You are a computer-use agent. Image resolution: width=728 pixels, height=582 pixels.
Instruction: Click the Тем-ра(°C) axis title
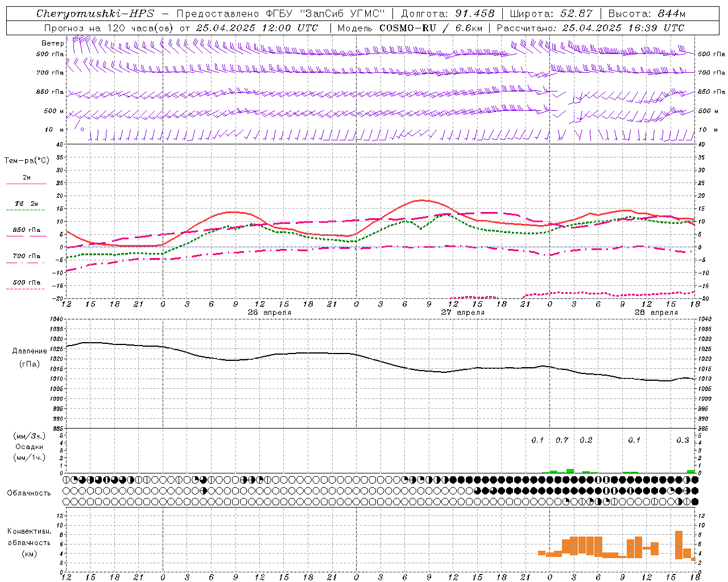tap(27, 161)
